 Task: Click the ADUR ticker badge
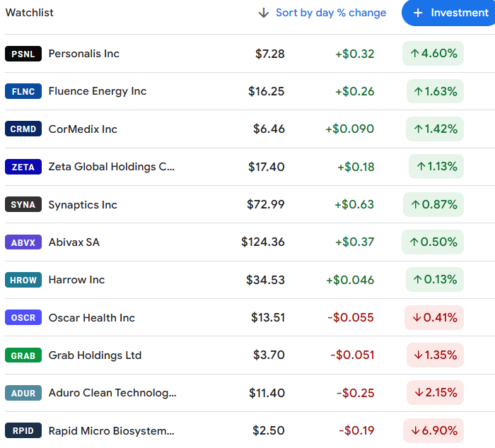(x=23, y=393)
